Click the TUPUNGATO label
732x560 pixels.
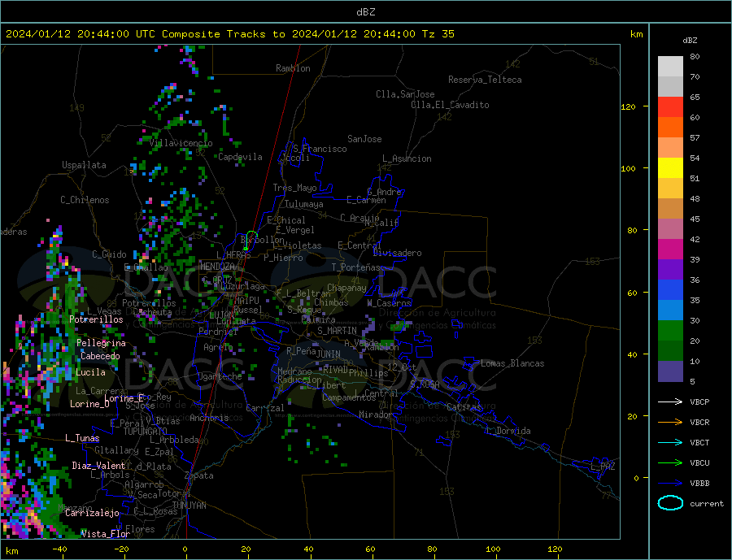coord(146,432)
